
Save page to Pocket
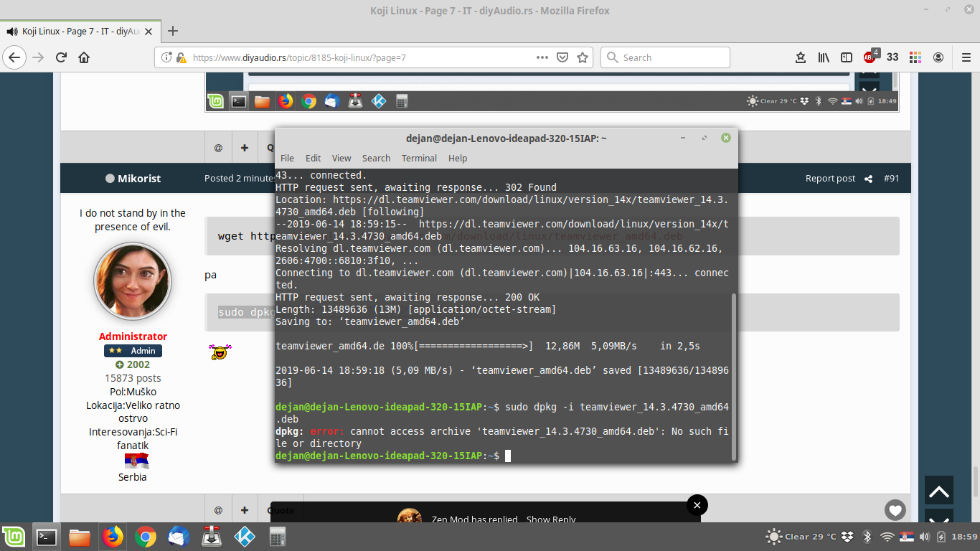(563, 57)
